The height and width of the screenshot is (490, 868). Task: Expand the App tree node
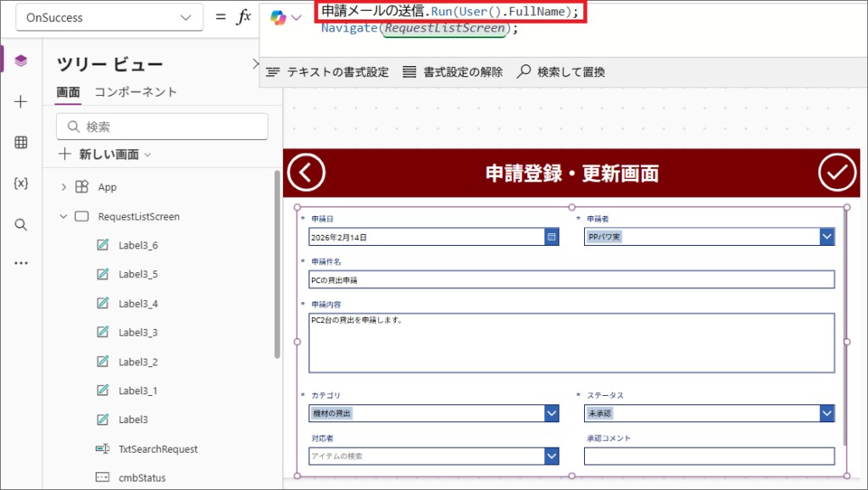[x=64, y=187]
